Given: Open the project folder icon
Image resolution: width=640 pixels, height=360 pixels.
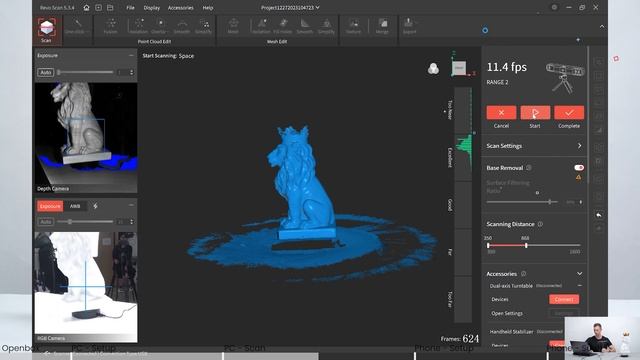Looking at the screenshot, I should [110, 8].
